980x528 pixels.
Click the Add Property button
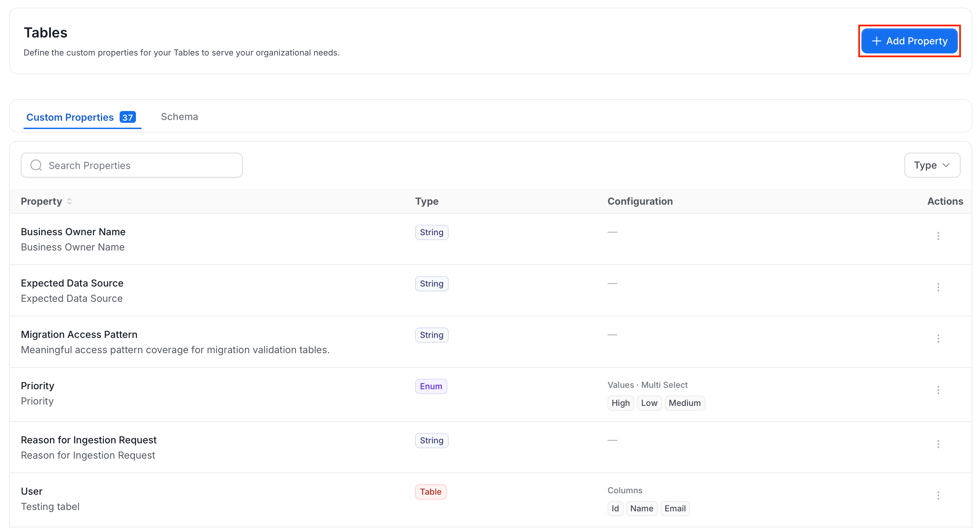[x=909, y=41]
